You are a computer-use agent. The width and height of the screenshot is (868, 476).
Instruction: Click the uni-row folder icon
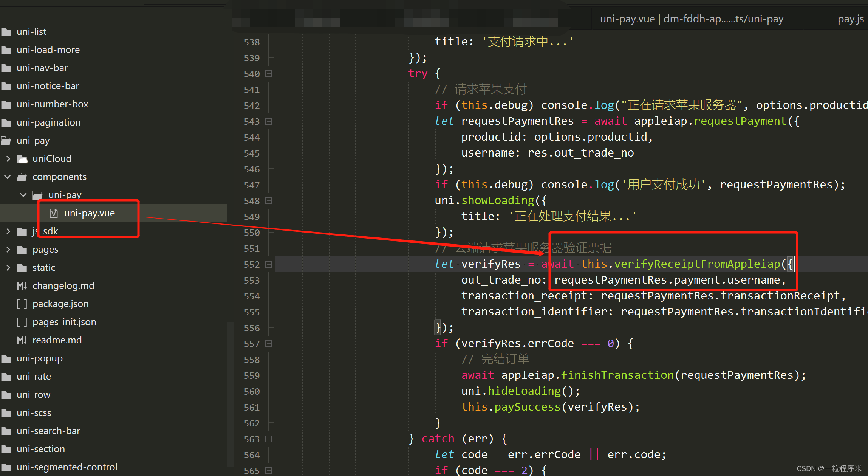point(6,395)
